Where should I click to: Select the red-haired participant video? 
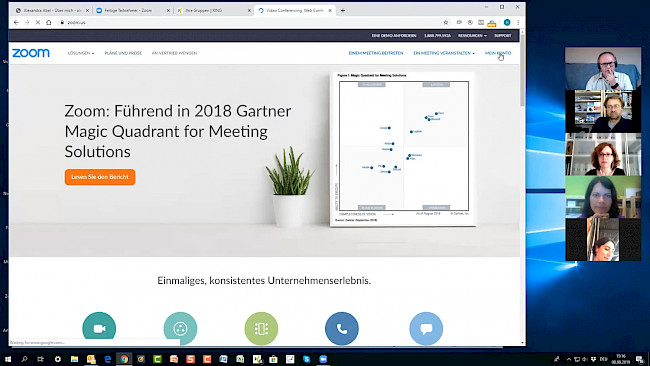(x=603, y=155)
